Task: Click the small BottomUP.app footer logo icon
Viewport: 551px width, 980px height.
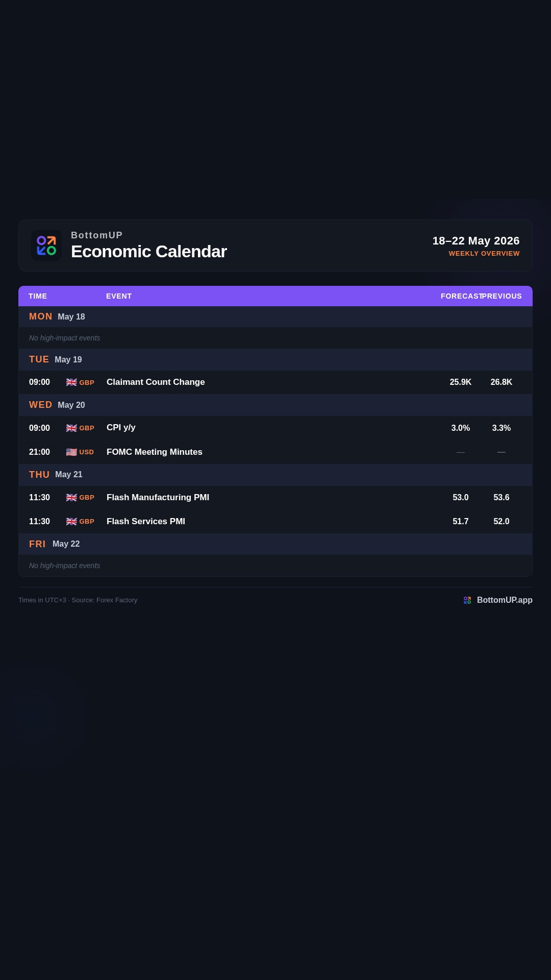Action: (467, 600)
